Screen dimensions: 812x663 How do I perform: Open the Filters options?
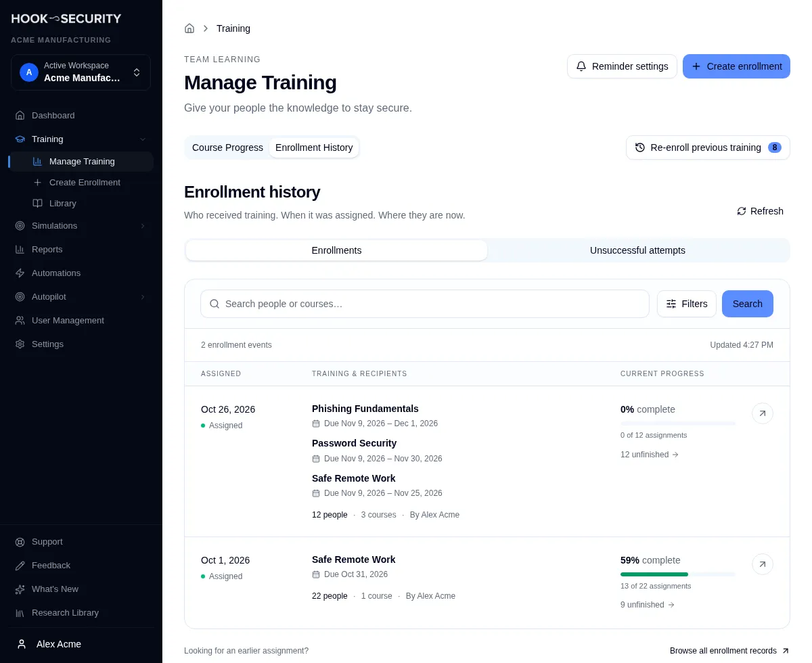(687, 304)
